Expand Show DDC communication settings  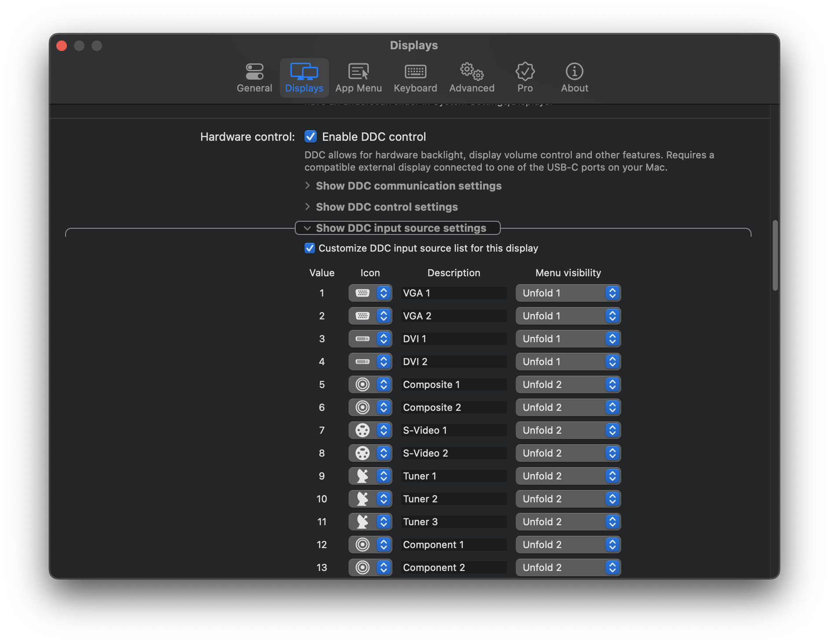point(408,186)
